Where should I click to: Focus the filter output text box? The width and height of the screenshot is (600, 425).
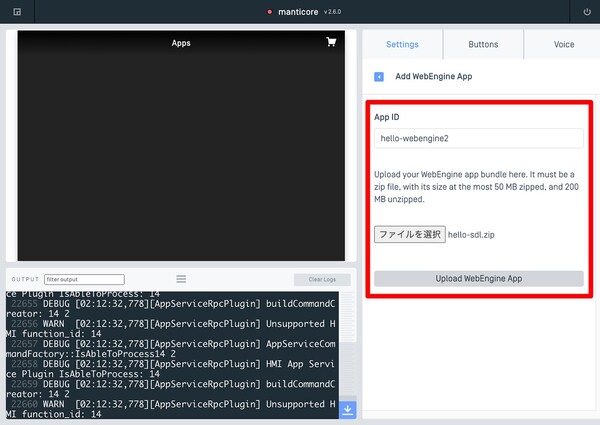[84, 279]
